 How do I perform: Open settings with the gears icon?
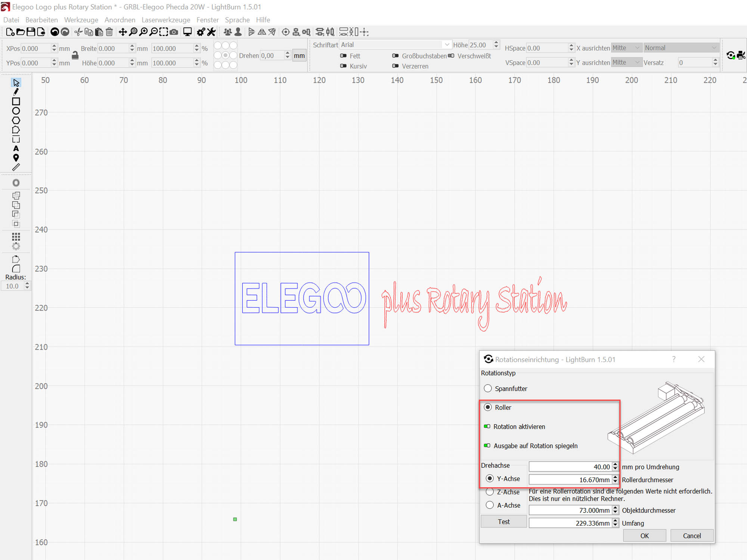coord(201,32)
